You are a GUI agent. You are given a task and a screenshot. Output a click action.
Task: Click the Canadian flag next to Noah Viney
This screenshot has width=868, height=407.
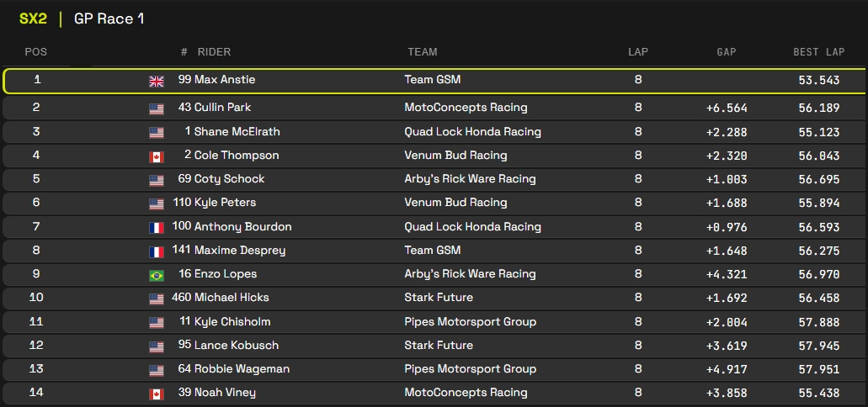point(157,393)
